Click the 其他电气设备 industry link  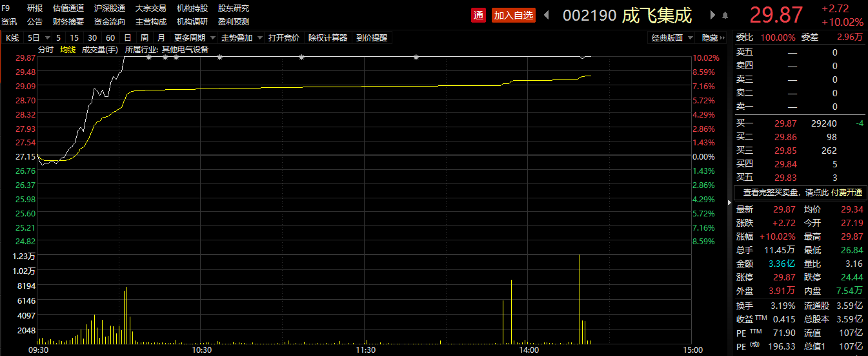pos(185,49)
